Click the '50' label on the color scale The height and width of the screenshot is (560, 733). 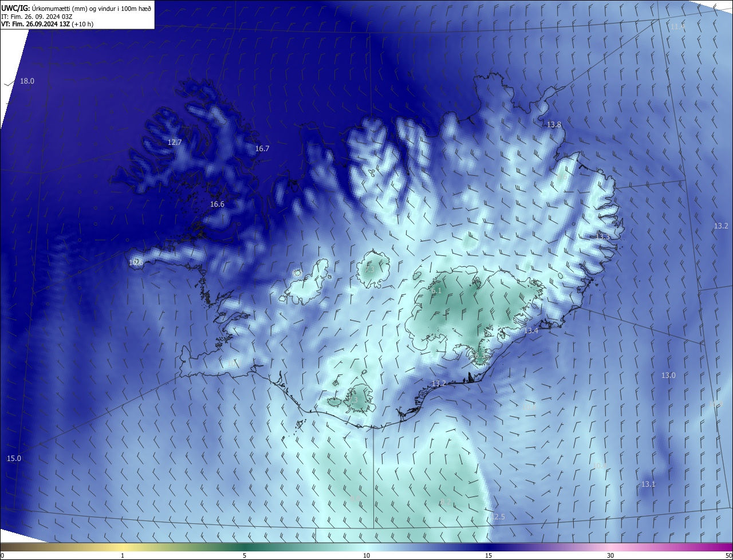tap(728, 555)
